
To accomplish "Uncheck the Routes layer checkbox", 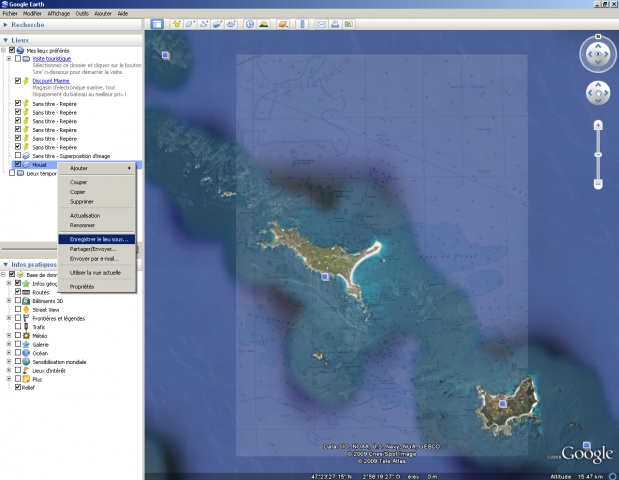I will coord(18,292).
